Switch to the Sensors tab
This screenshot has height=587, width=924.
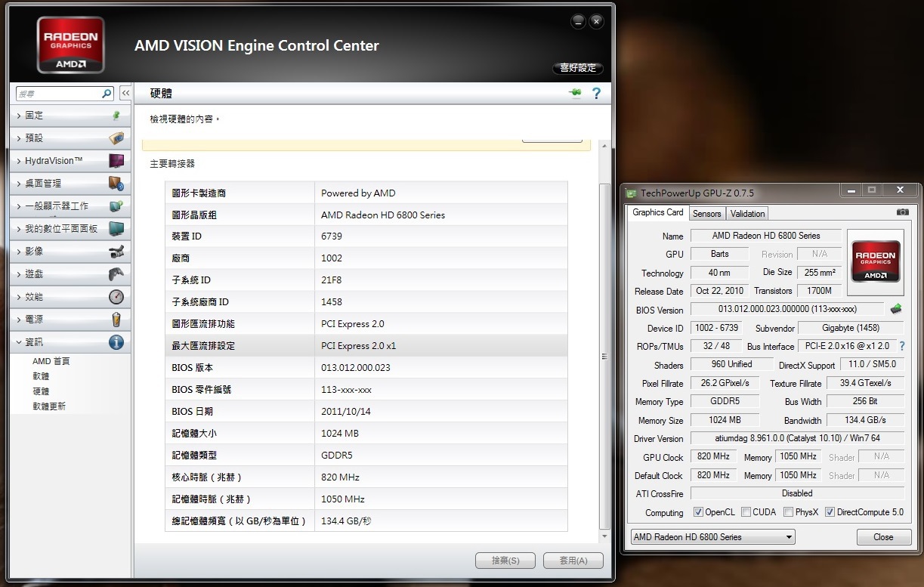706,214
